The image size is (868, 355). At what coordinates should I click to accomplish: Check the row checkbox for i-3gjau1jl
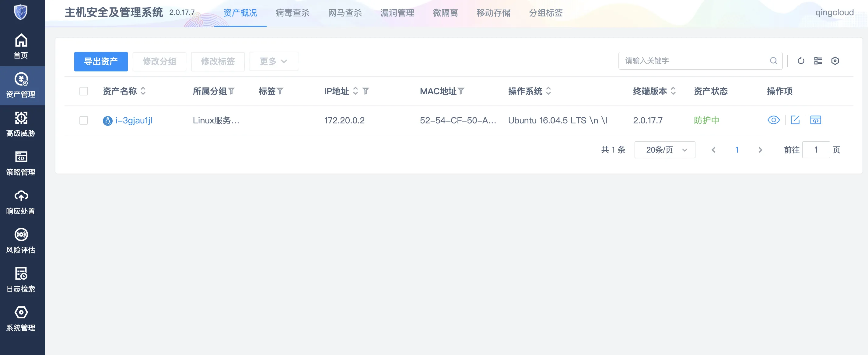[x=84, y=120]
